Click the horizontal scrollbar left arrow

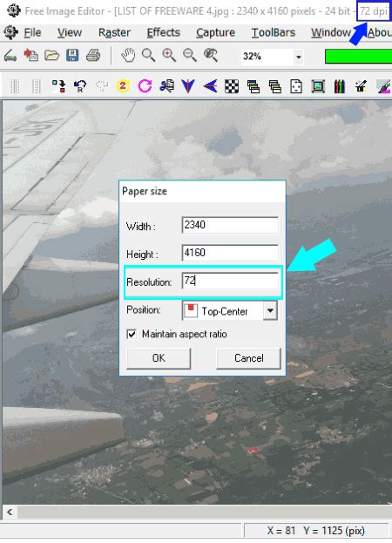pyautogui.click(x=10, y=512)
